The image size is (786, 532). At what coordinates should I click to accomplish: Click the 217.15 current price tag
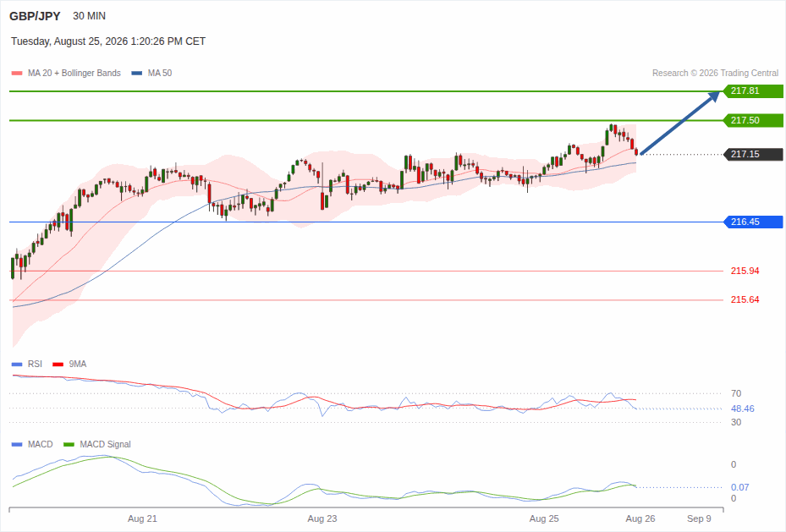(753, 154)
